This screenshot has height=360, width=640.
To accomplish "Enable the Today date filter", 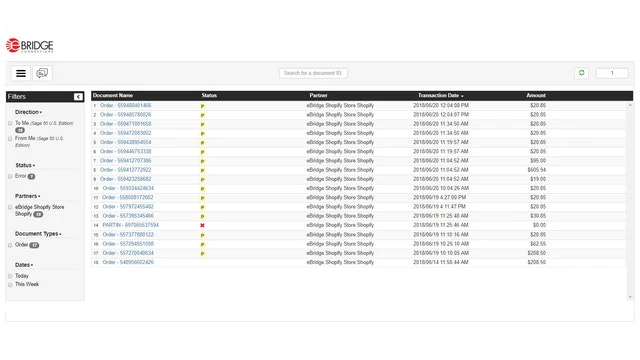I will [x=10, y=276].
